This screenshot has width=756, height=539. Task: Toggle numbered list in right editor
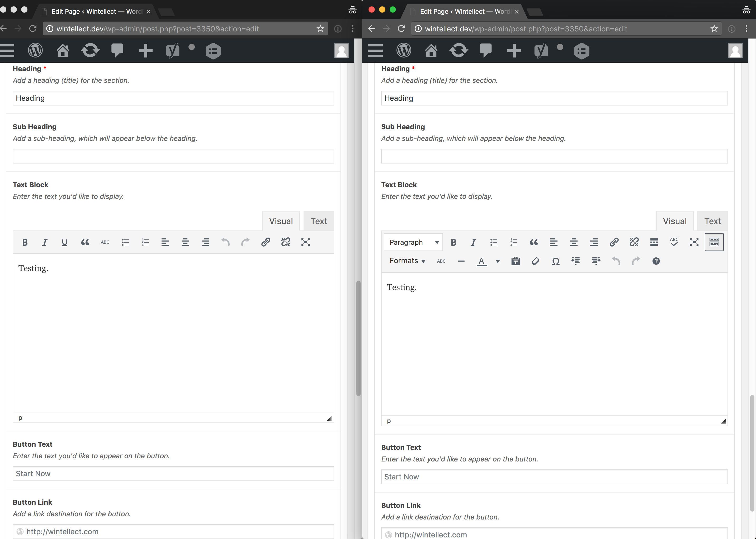point(513,242)
